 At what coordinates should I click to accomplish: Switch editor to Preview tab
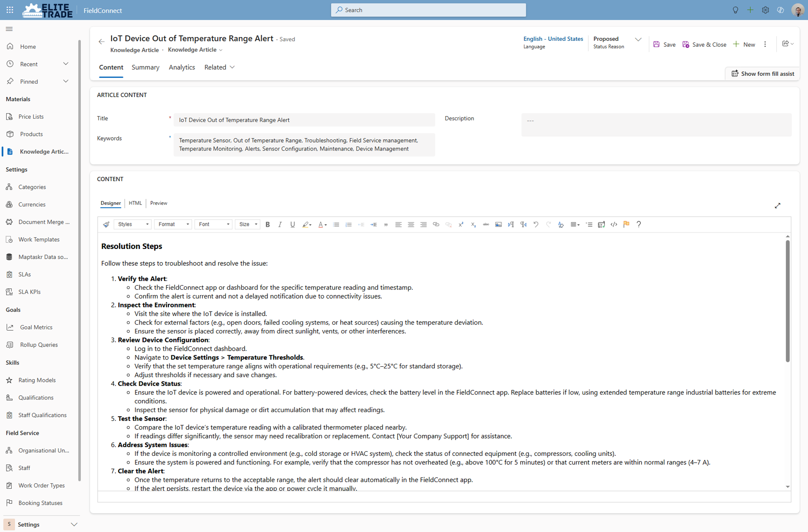tap(159, 203)
